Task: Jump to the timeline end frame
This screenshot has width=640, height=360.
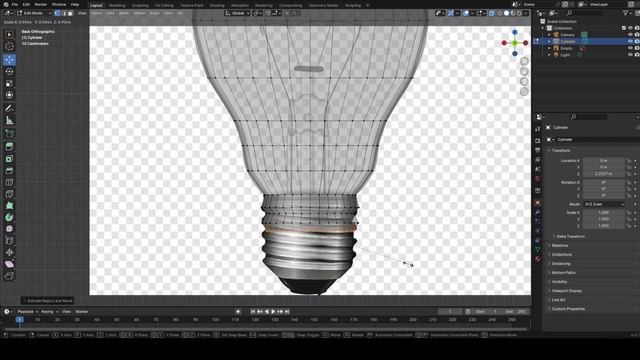Action: click(287, 311)
